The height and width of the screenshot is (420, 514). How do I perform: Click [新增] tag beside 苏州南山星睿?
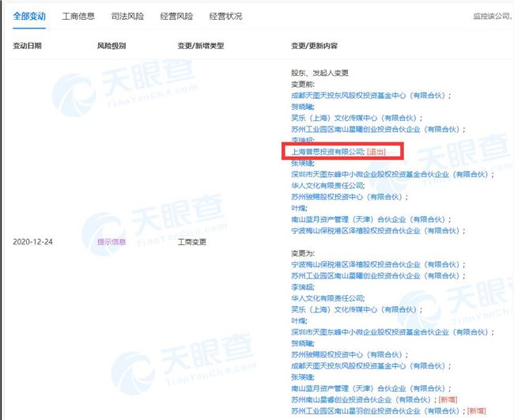(448, 399)
